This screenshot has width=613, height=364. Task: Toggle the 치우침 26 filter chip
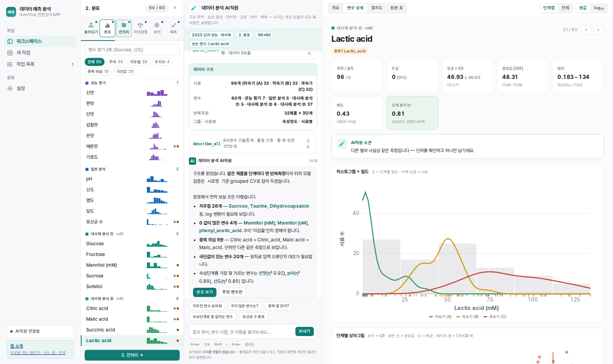point(139,62)
